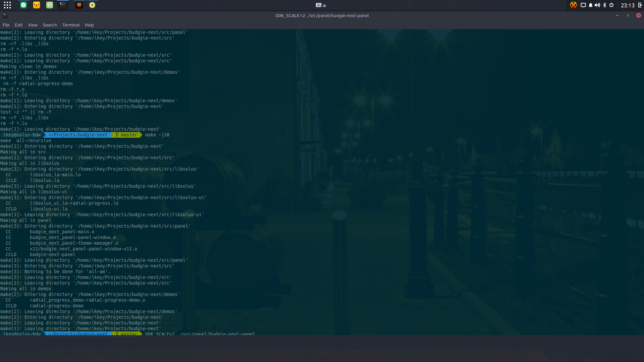644x362 pixels.
Task: Open the yellow disc application icon
Action: pyautogui.click(x=92, y=5)
